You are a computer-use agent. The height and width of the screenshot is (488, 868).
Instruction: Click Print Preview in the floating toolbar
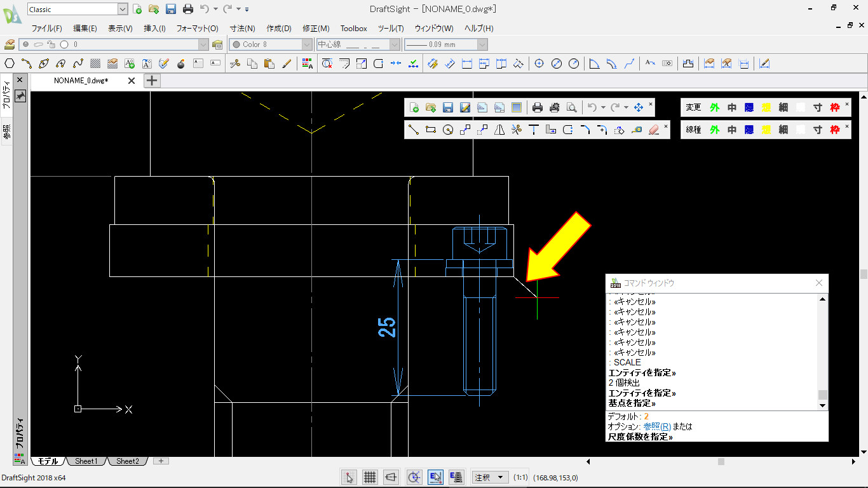[x=571, y=107]
